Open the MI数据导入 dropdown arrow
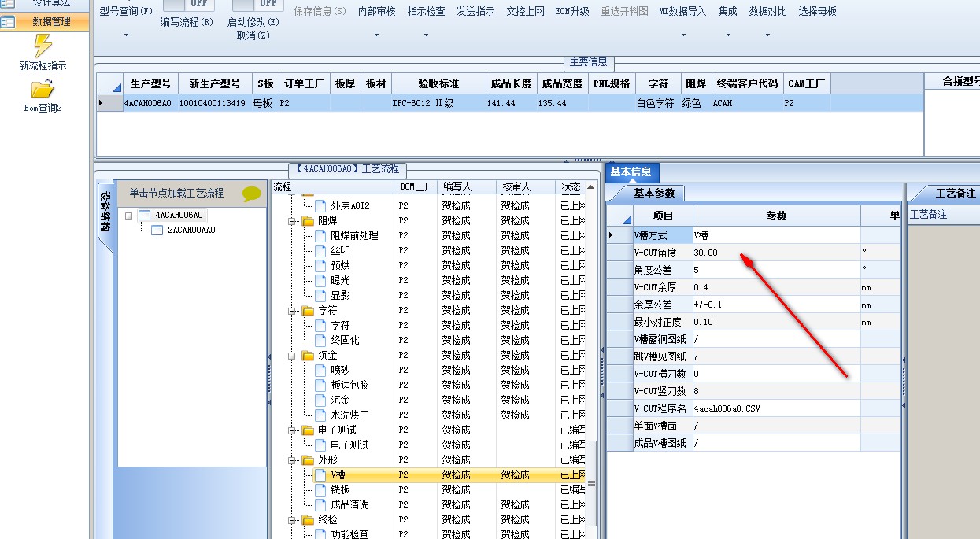 click(x=682, y=35)
